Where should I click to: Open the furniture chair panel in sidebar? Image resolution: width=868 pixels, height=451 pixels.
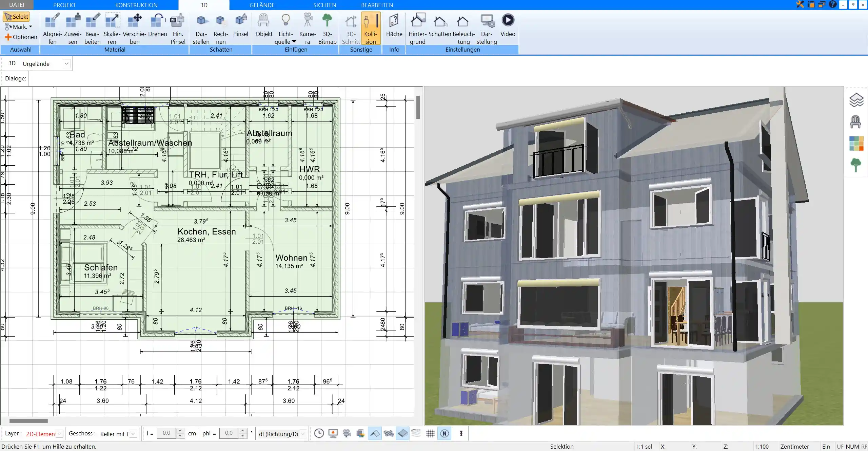point(855,122)
